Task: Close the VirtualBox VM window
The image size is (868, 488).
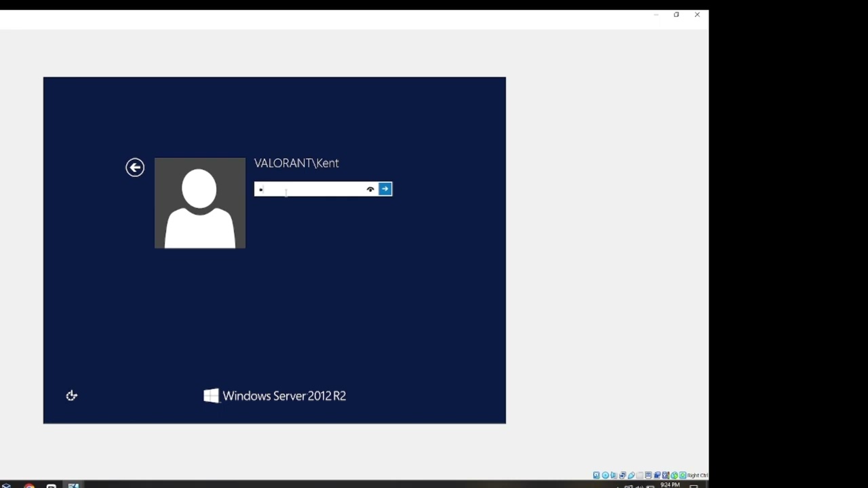Action: pyautogui.click(x=697, y=14)
